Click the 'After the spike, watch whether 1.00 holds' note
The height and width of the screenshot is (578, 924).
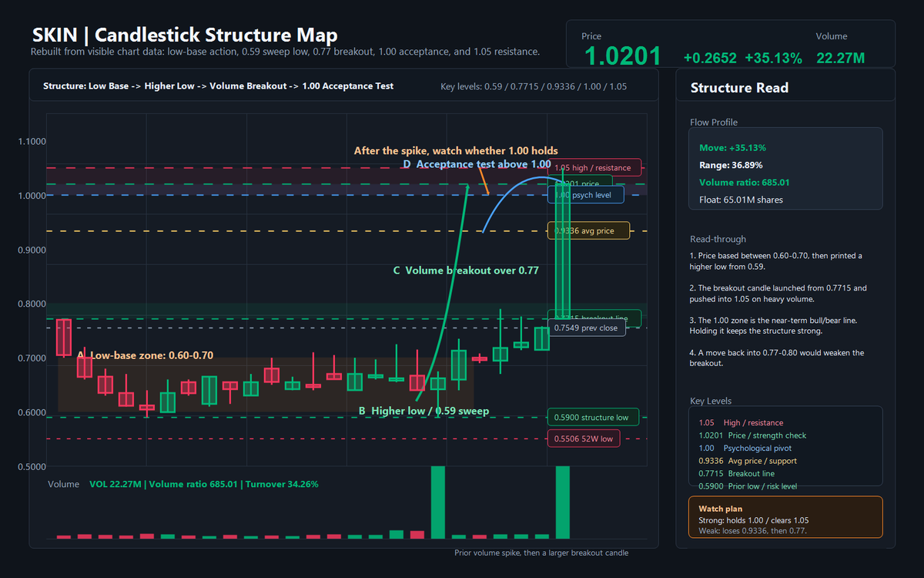coord(456,151)
